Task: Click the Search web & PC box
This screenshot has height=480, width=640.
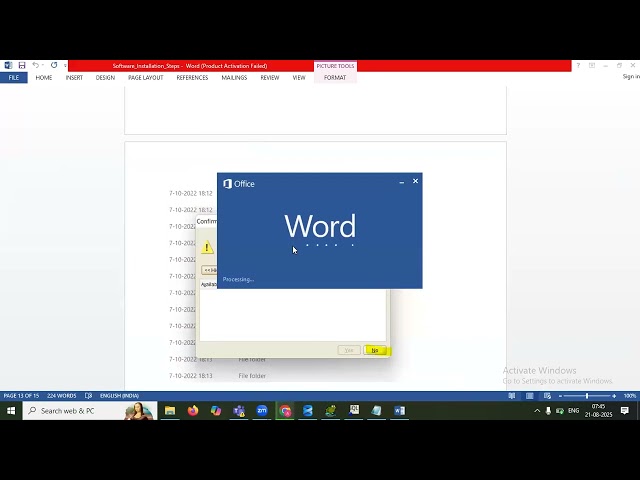Action: tap(90, 411)
